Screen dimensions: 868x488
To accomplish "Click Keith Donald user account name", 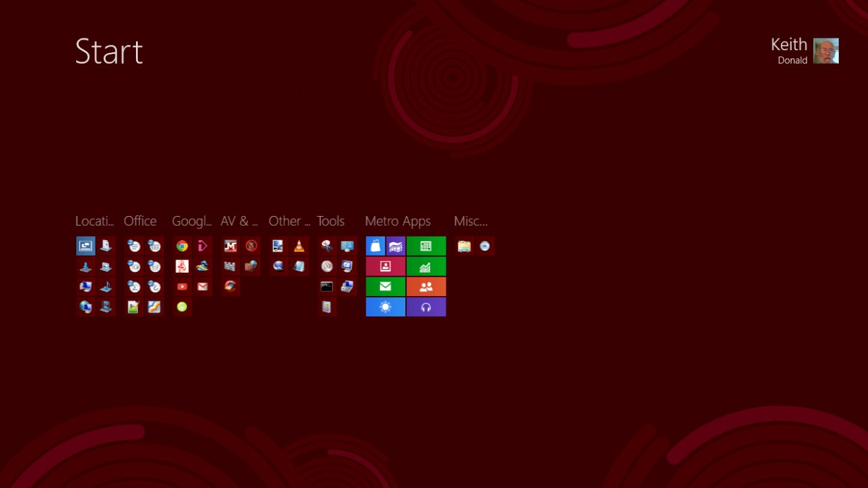I will [789, 51].
